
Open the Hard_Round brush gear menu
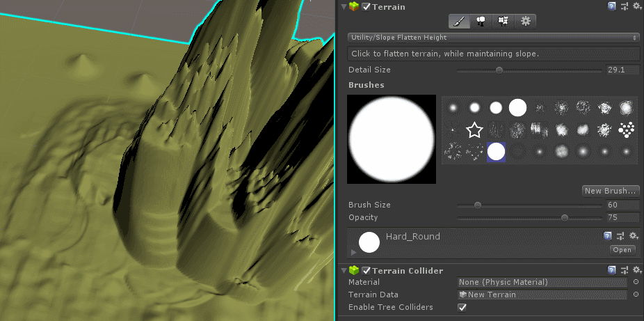pyautogui.click(x=634, y=235)
